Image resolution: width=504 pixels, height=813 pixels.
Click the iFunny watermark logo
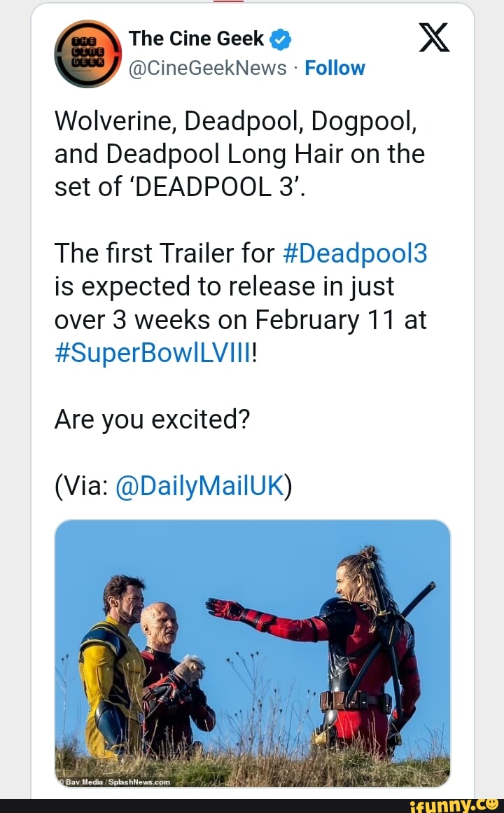pyautogui.click(x=464, y=804)
